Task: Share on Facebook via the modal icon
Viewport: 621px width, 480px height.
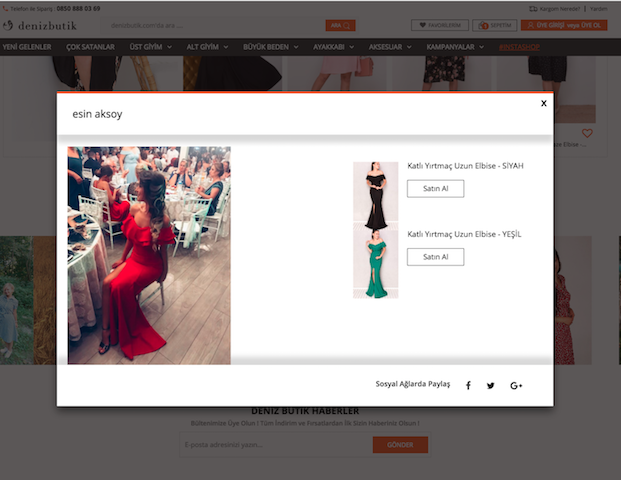Action: pos(468,386)
